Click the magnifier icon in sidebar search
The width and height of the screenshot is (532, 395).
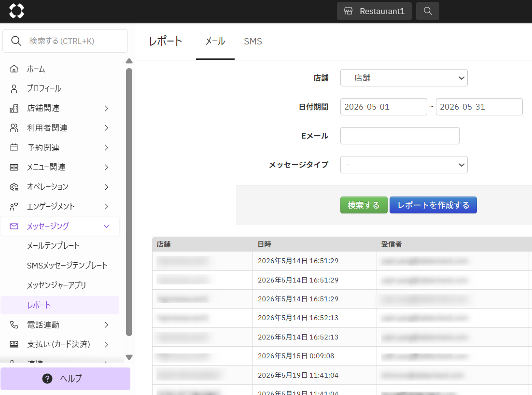coord(15,41)
